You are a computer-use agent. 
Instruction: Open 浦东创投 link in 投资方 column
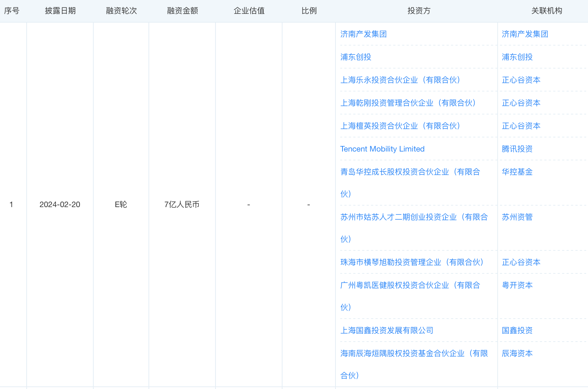coord(355,57)
